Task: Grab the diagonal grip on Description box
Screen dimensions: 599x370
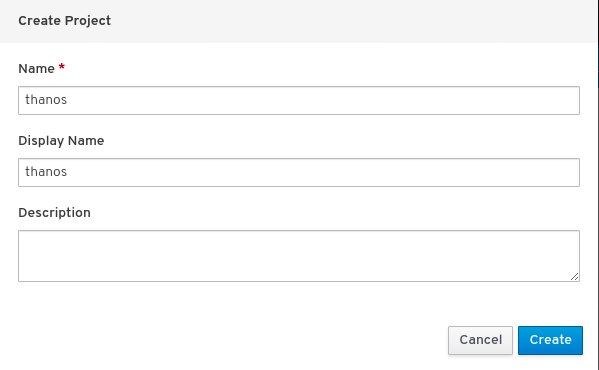Action: point(575,276)
